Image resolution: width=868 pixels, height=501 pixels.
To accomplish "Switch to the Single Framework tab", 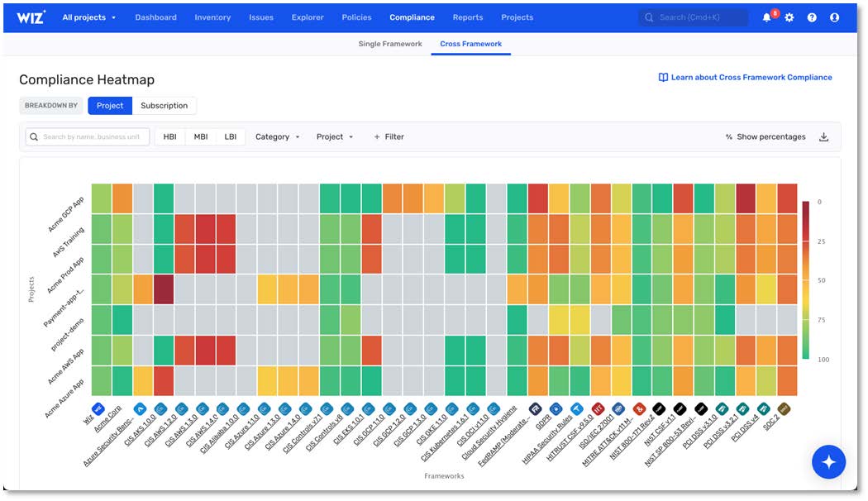I will click(x=390, y=44).
